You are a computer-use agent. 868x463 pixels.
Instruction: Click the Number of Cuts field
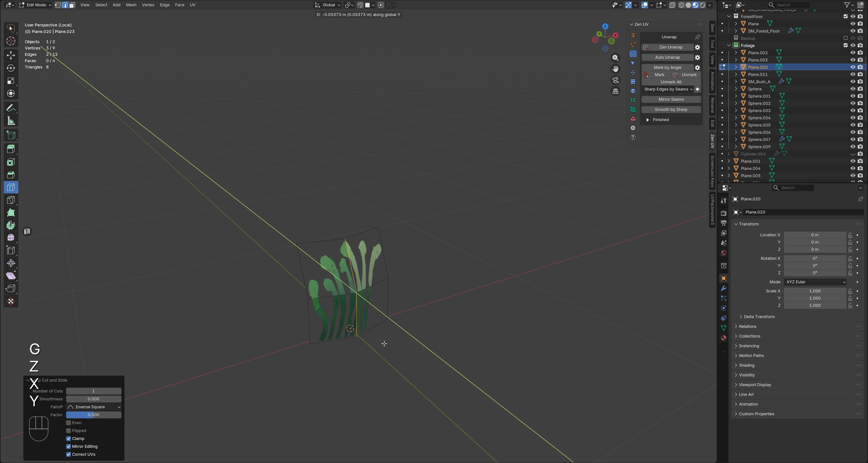(x=94, y=391)
